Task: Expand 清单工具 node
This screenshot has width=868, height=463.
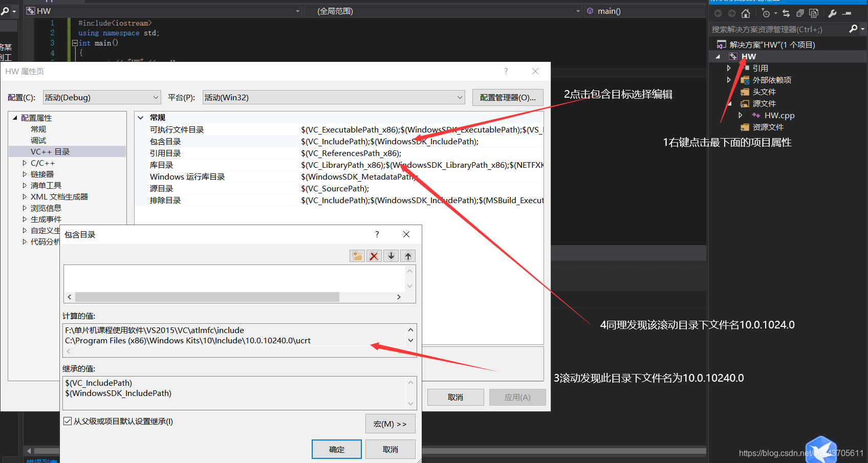Action: (x=25, y=186)
